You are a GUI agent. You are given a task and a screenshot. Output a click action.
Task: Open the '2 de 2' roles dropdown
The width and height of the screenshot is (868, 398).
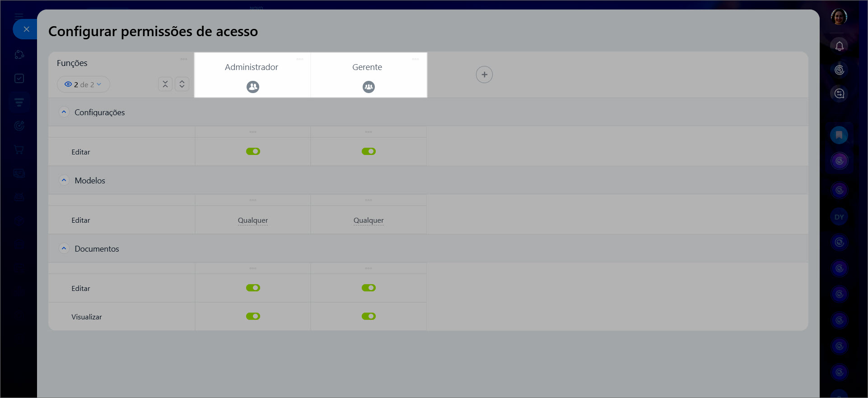pyautogui.click(x=84, y=84)
